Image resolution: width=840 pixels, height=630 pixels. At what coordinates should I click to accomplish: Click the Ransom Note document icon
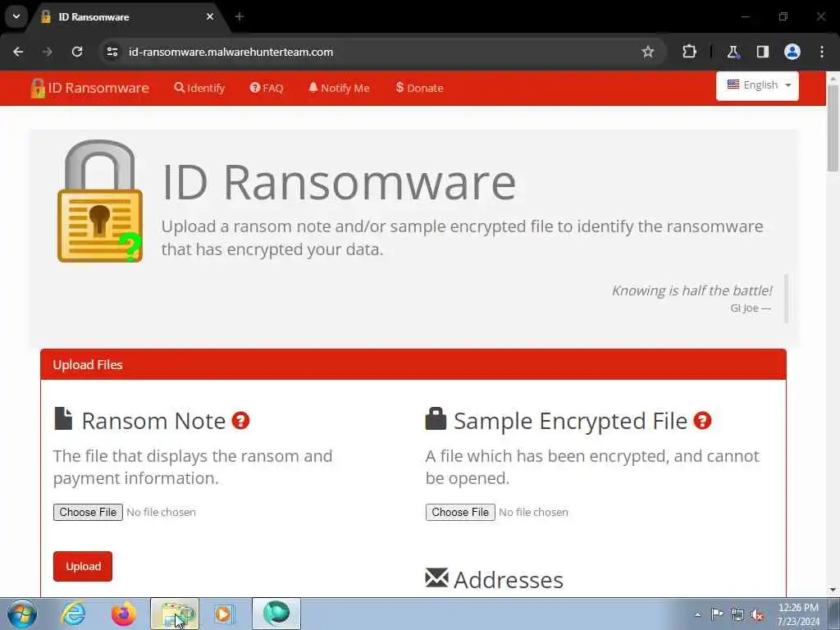(63, 418)
